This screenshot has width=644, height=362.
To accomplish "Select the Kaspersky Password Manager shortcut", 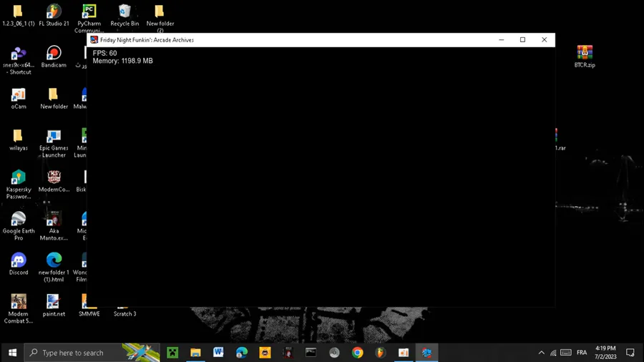I will coord(19,185).
